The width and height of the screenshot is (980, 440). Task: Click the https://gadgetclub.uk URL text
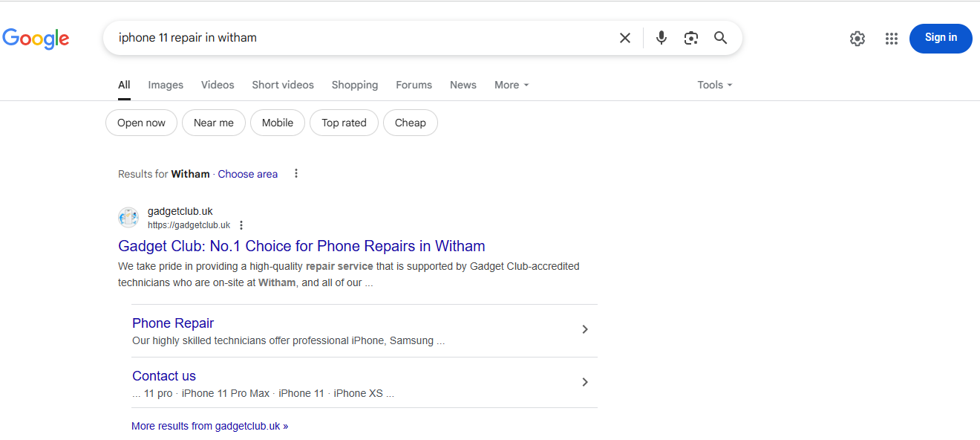coord(189,225)
